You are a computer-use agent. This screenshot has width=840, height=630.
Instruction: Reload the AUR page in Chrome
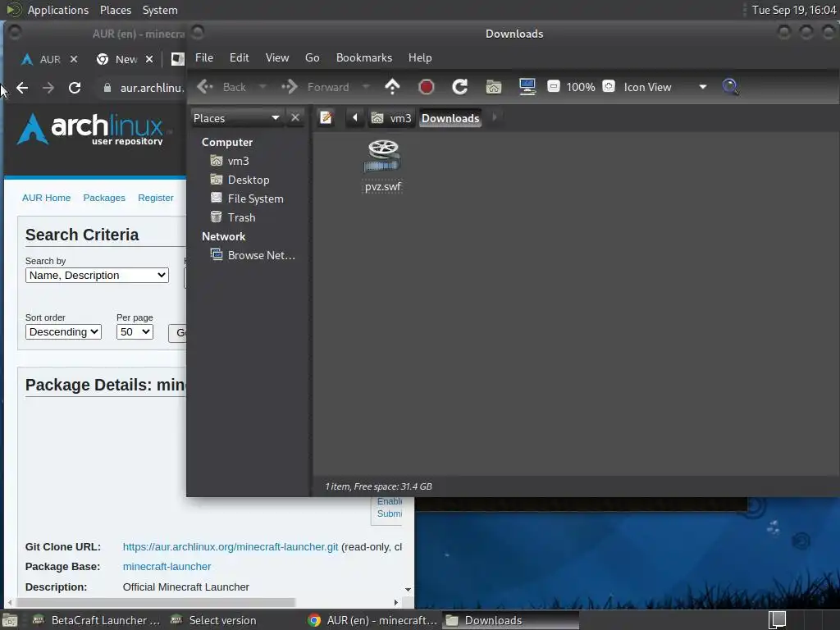75,88
